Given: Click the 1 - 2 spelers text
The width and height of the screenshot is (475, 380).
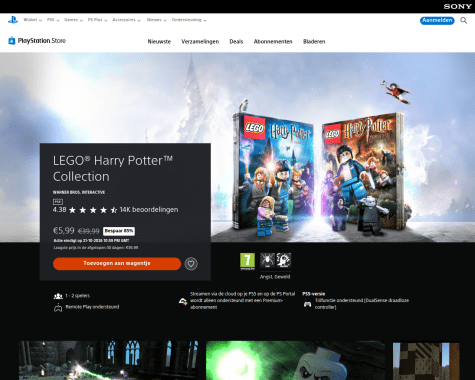Looking at the screenshot, I should point(78,296).
